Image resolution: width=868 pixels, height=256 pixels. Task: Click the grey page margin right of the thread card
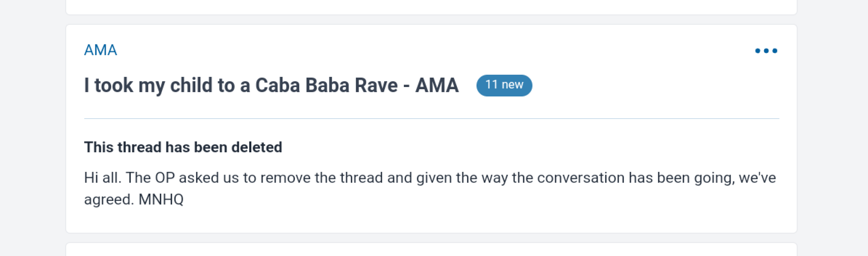(x=832, y=128)
